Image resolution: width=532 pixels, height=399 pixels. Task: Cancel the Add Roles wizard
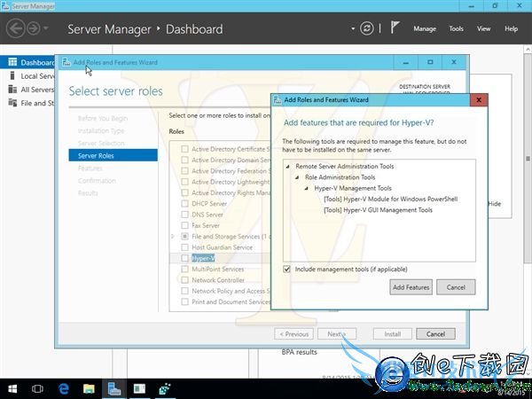coord(435,334)
